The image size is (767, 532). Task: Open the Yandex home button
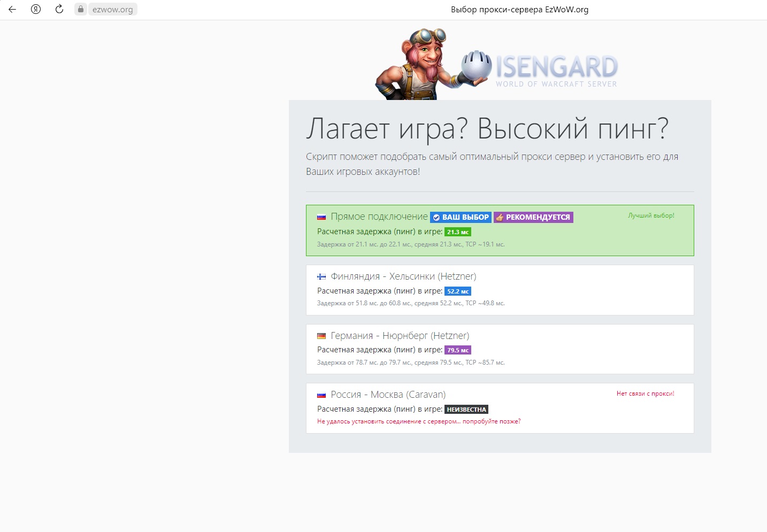pyautogui.click(x=36, y=9)
